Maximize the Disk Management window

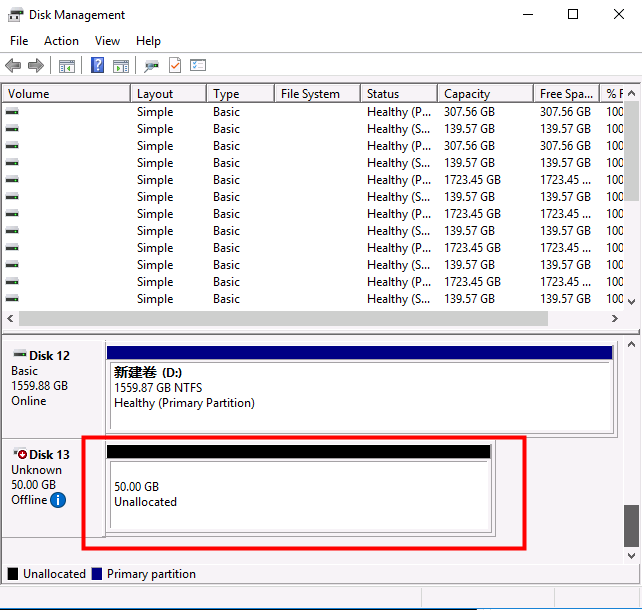tap(573, 14)
